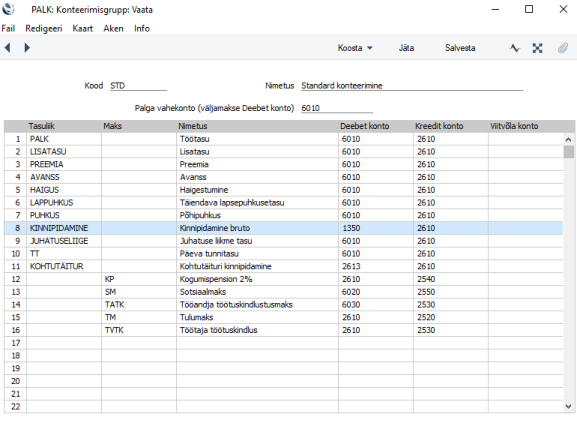Open the activity graph icon
577x426 pixels.
(515, 48)
